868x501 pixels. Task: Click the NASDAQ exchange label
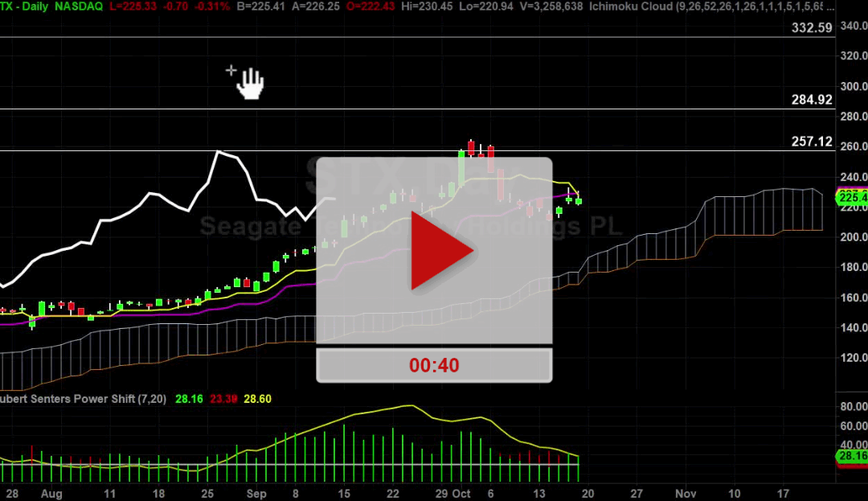click(78, 6)
